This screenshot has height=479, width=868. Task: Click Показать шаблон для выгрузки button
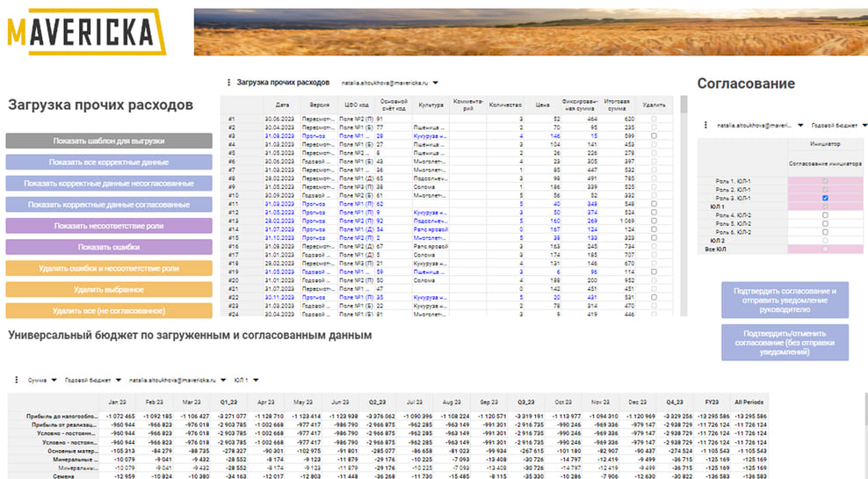coord(109,141)
